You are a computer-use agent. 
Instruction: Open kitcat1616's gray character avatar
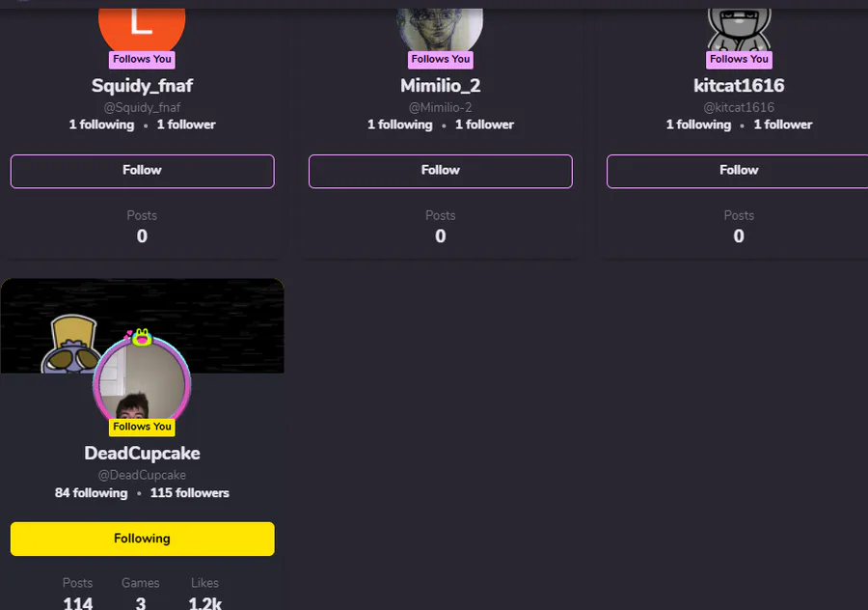pos(739,29)
